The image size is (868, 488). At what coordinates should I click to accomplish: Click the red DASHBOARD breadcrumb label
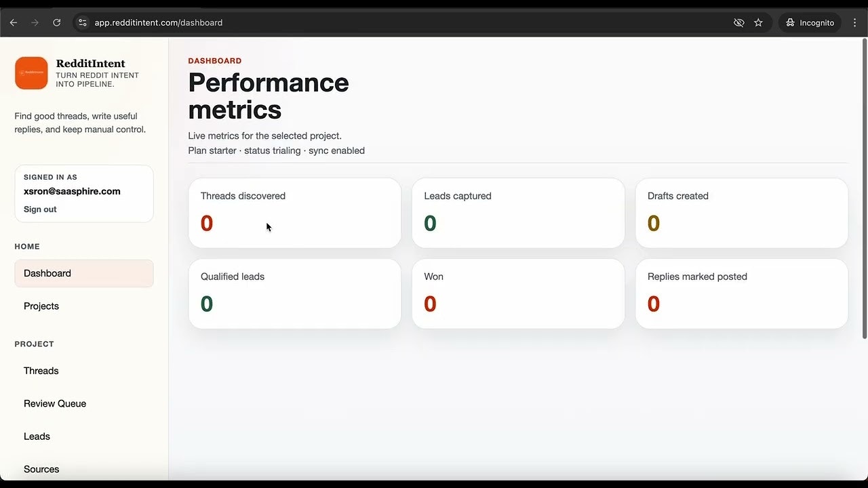tap(215, 60)
